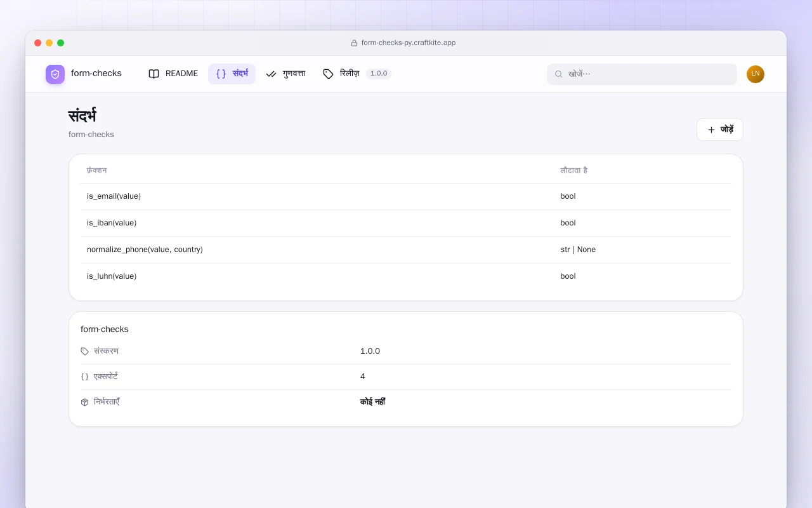
Task: Click the लौटाता है column header
Action: [x=574, y=170]
